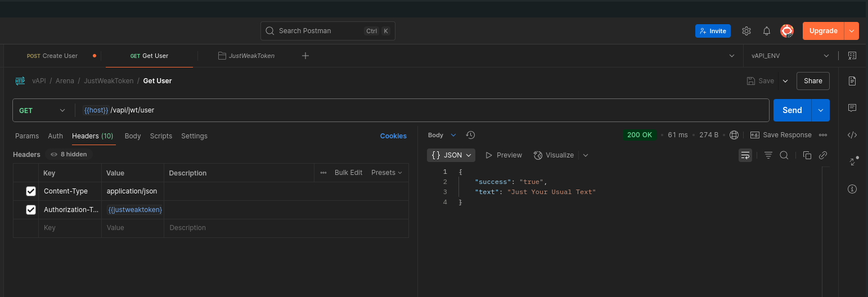Switch to the POST Create User tab
The image size is (868, 297).
point(52,56)
